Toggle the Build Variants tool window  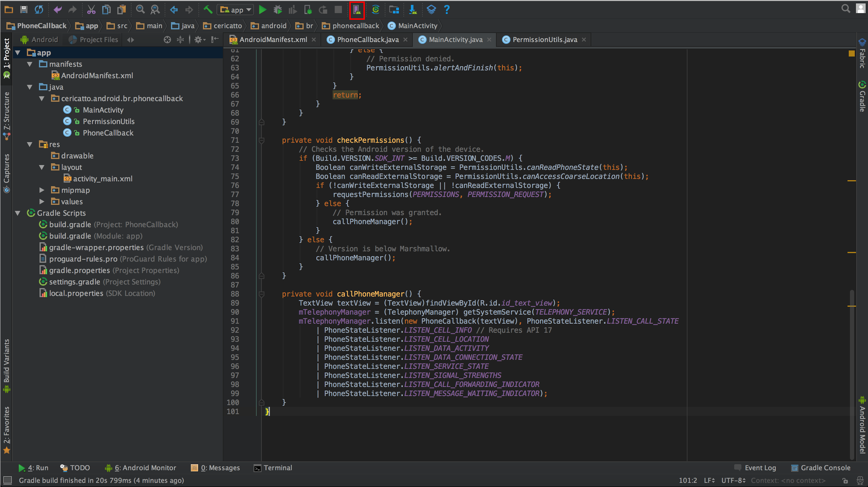pos(6,366)
